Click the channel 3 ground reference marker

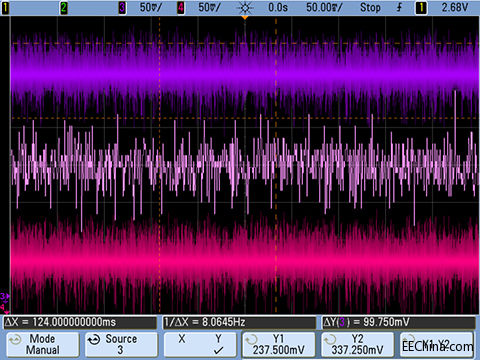pos(5,296)
